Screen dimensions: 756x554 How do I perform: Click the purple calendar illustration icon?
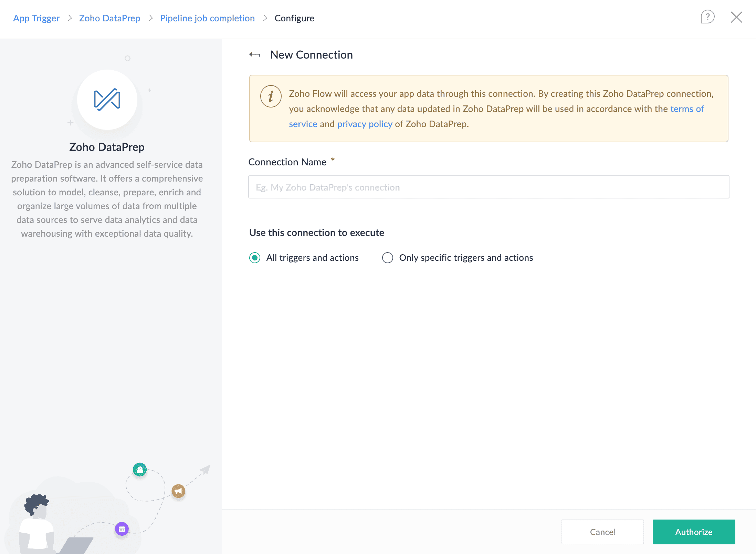[x=122, y=529]
